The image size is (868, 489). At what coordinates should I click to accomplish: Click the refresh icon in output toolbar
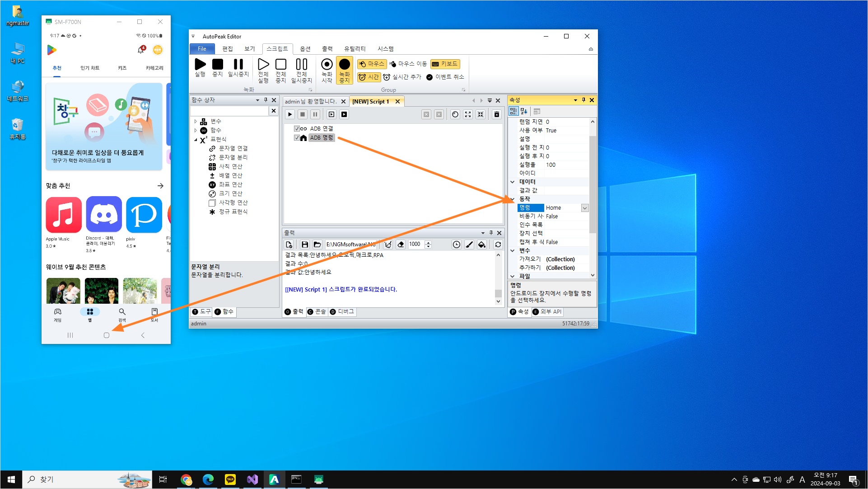point(498,244)
